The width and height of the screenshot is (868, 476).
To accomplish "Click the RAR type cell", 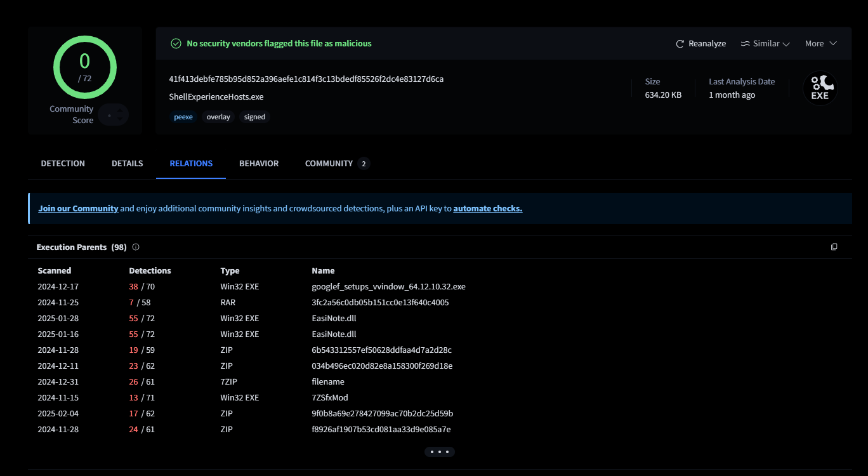I will pos(228,303).
